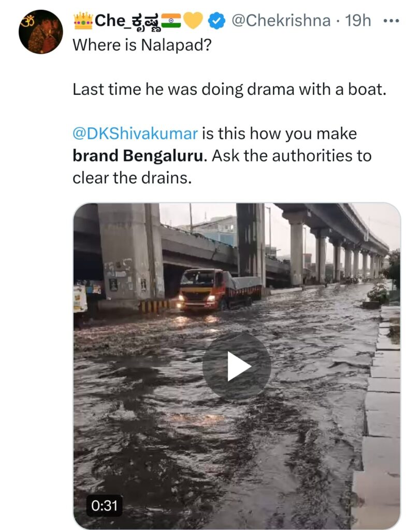Click the blue verified badge
The width and height of the screenshot is (420, 530).
[216, 21]
